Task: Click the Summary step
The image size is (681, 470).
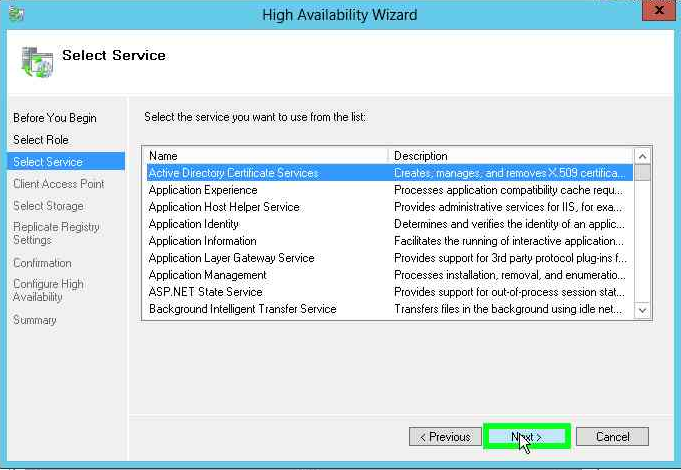Action: pos(35,320)
